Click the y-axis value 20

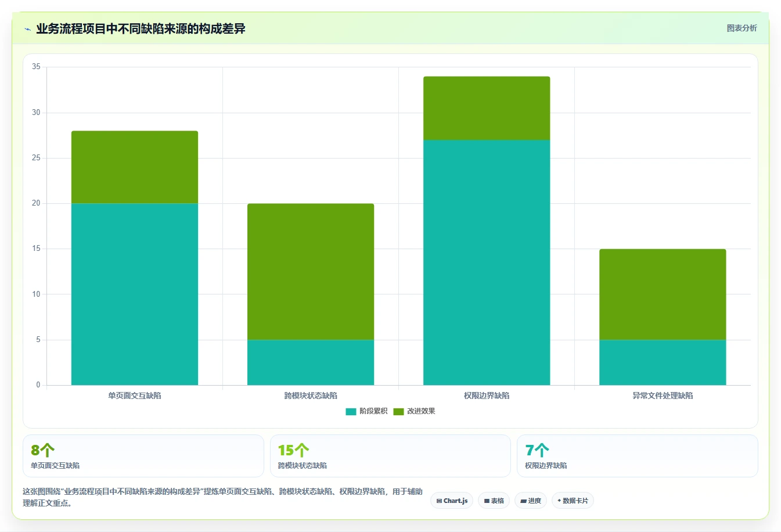tap(36, 203)
